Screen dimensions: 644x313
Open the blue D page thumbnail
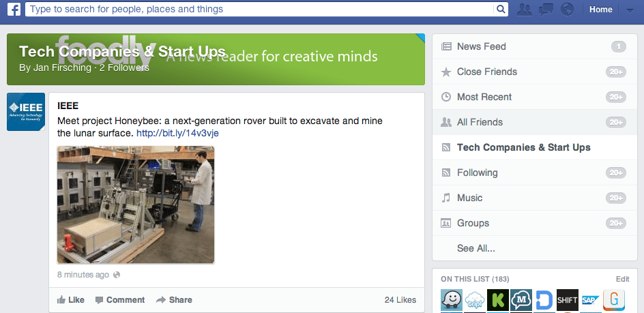(544, 300)
